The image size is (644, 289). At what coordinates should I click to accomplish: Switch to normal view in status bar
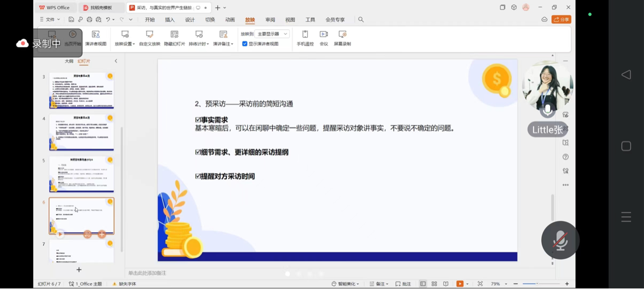point(423,284)
